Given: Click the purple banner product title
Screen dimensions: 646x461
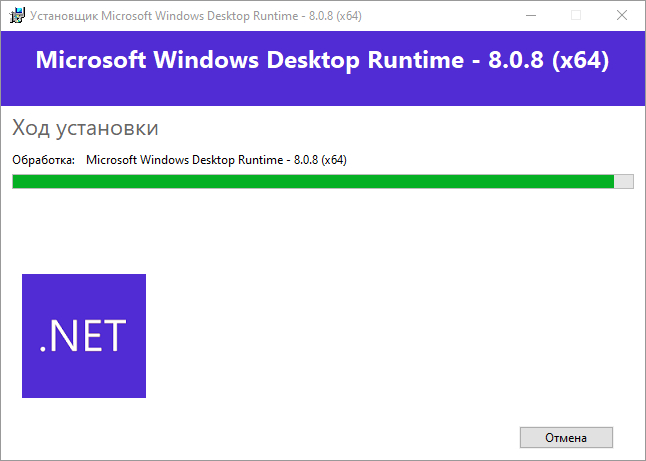Looking at the screenshot, I should pos(322,60).
